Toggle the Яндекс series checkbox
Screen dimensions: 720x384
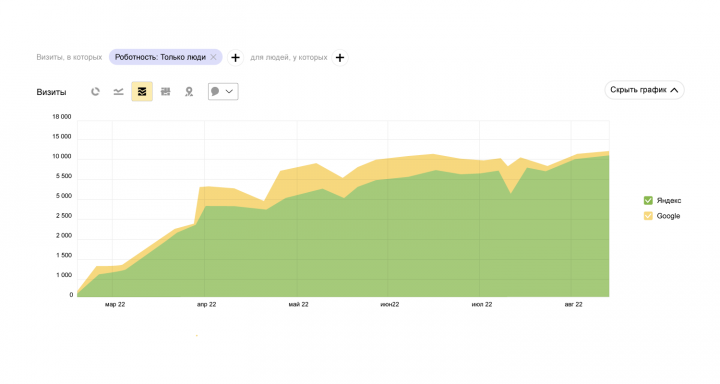(648, 200)
